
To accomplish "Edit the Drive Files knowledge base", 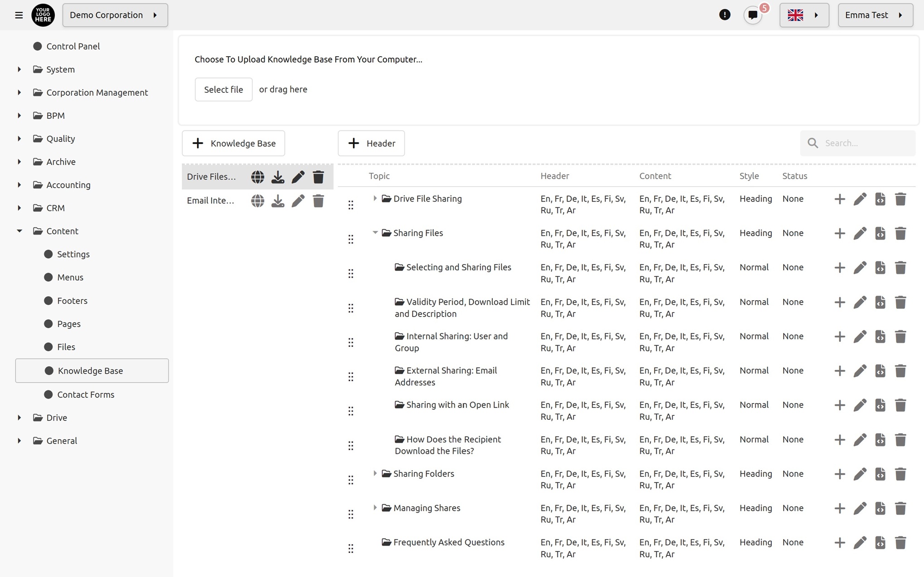I will click(x=298, y=177).
